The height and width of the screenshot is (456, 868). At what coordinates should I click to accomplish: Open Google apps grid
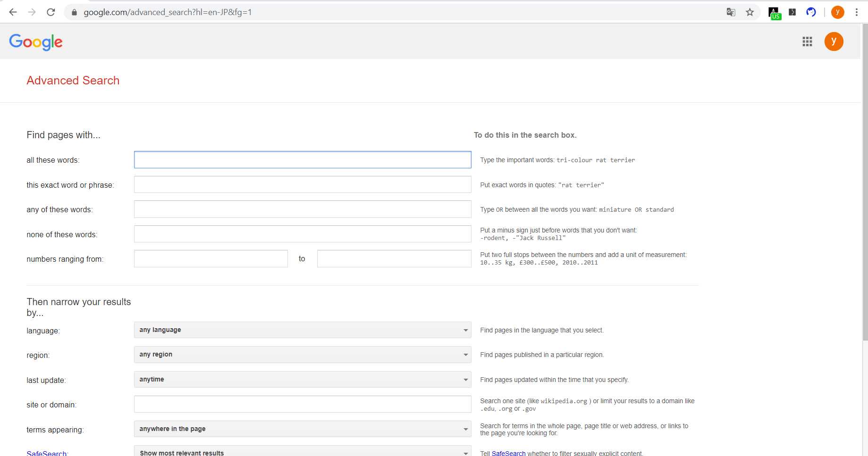pos(807,41)
